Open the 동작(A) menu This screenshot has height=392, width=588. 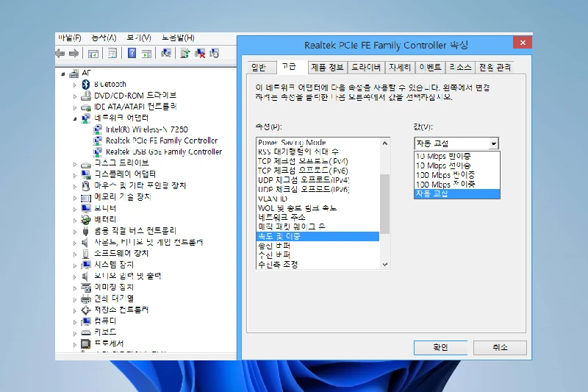pos(104,38)
